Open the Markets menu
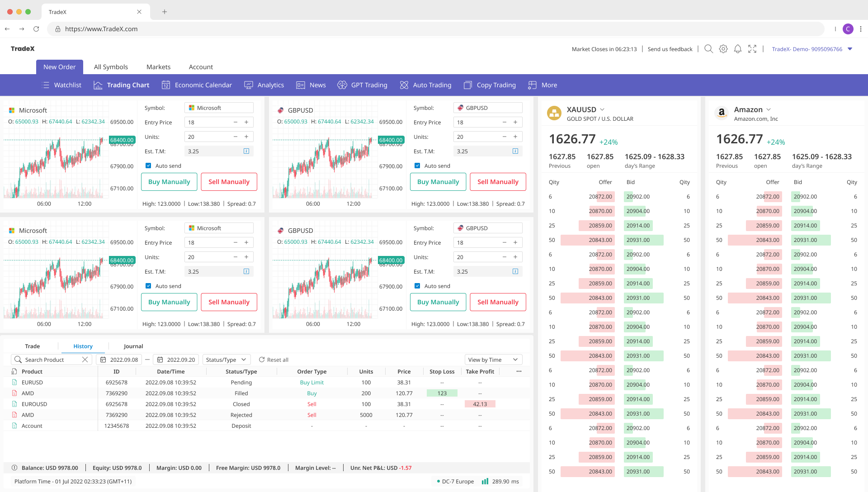Viewport: 868px width, 492px height. click(x=158, y=66)
